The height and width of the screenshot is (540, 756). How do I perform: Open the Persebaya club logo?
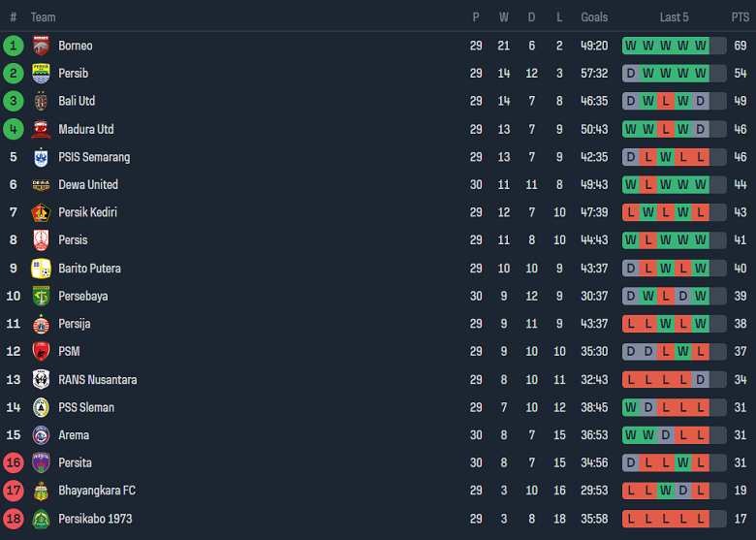pos(41,296)
